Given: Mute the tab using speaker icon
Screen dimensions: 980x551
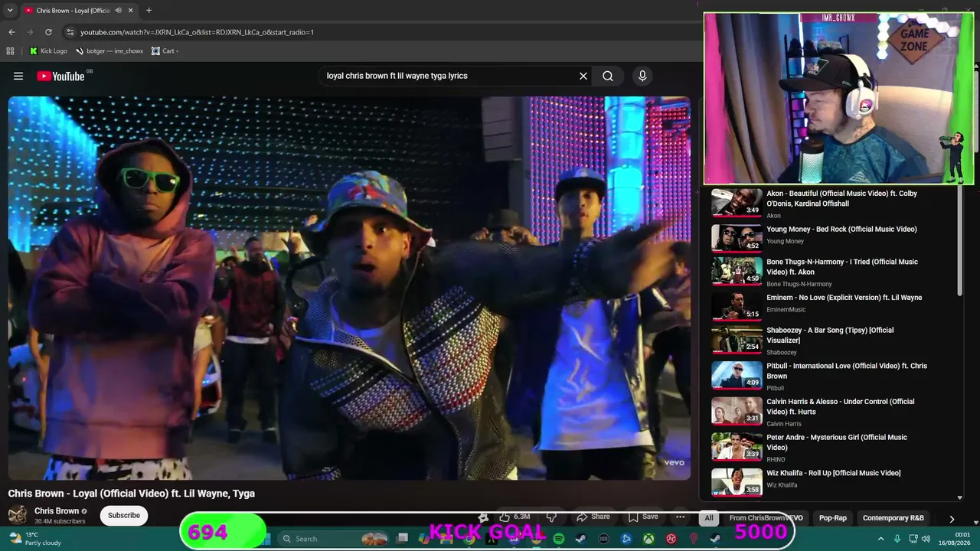Looking at the screenshot, I should tap(118, 11).
